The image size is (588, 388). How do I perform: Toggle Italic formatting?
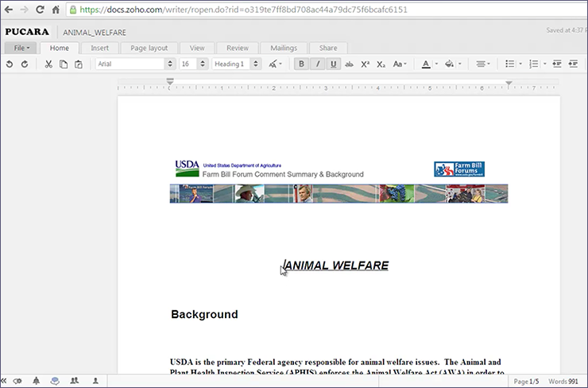[x=318, y=64]
